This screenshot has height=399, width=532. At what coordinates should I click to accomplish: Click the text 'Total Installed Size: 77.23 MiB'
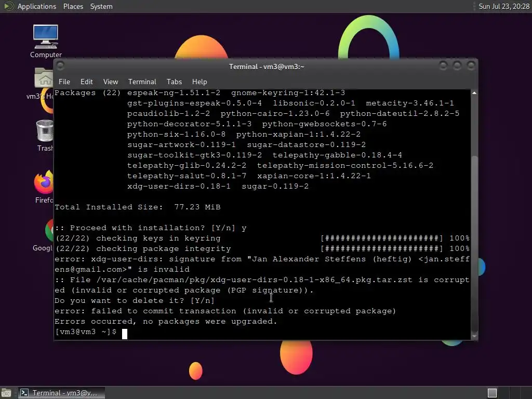137,207
